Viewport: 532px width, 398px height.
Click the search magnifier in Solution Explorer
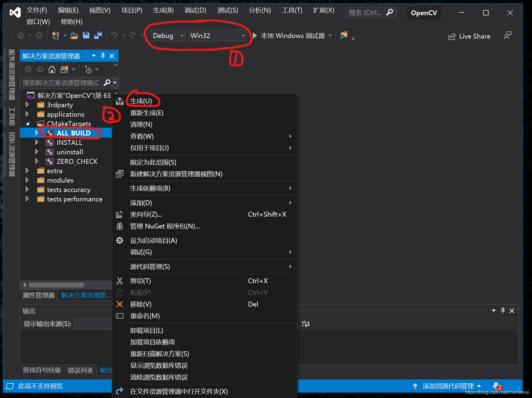click(107, 82)
